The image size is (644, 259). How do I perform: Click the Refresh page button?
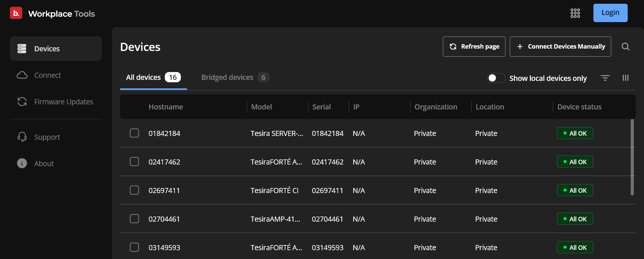click(x=474, y=47)
